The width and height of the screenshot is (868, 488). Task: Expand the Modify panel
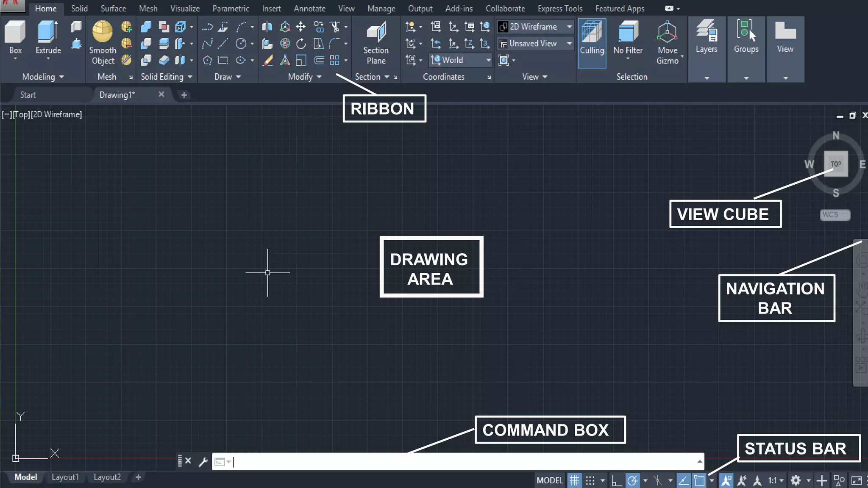coord(305,77)
